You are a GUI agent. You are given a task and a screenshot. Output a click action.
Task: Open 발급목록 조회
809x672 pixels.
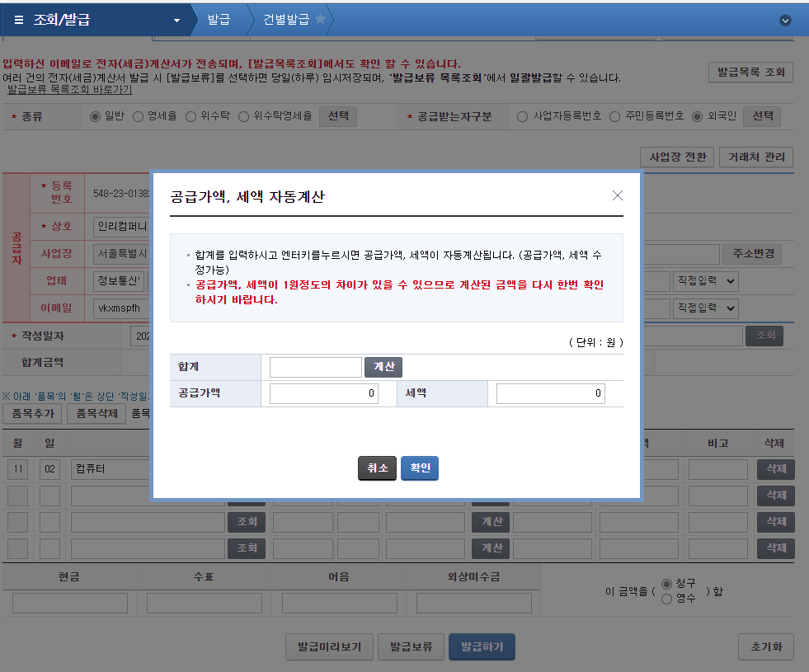[x=750, y=72]
